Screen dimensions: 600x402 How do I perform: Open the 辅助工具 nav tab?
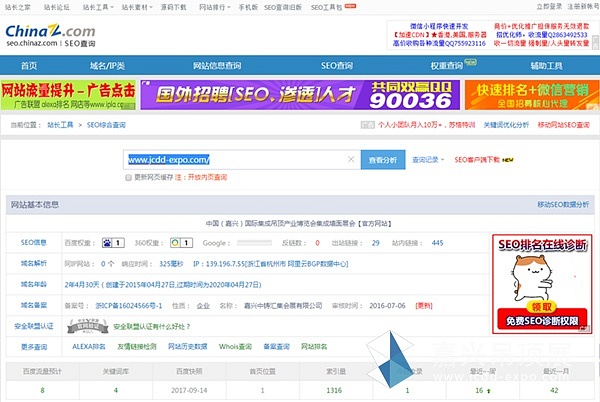(x=546, y=66)
